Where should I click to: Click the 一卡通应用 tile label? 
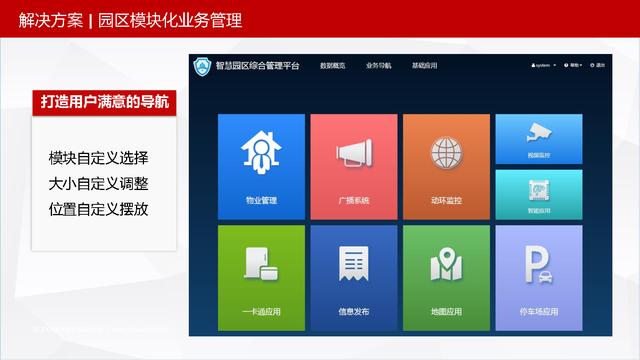pos(261,312)
